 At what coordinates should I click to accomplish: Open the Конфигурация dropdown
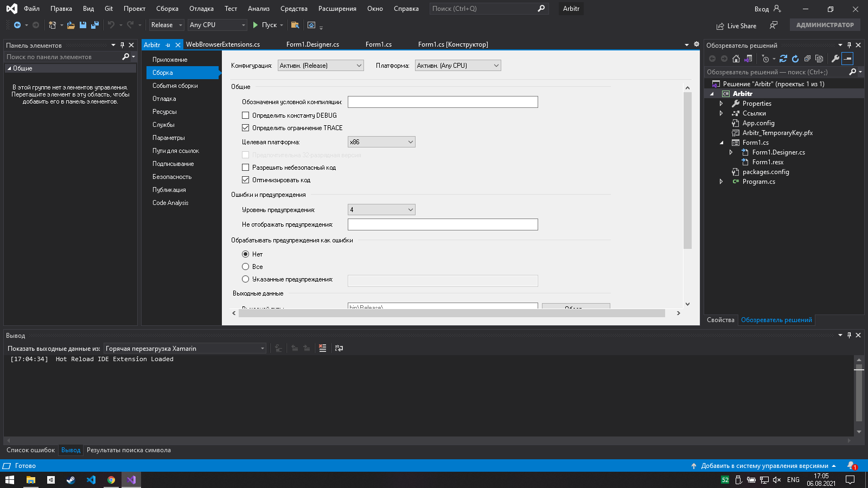pyautogui.click(x=321, y=66)
